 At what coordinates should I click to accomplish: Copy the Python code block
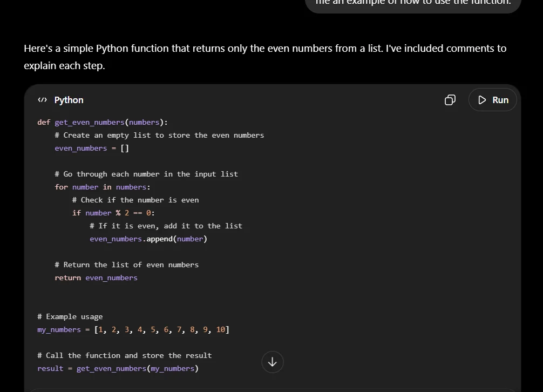pyautogui.click(x=450, y=100)
